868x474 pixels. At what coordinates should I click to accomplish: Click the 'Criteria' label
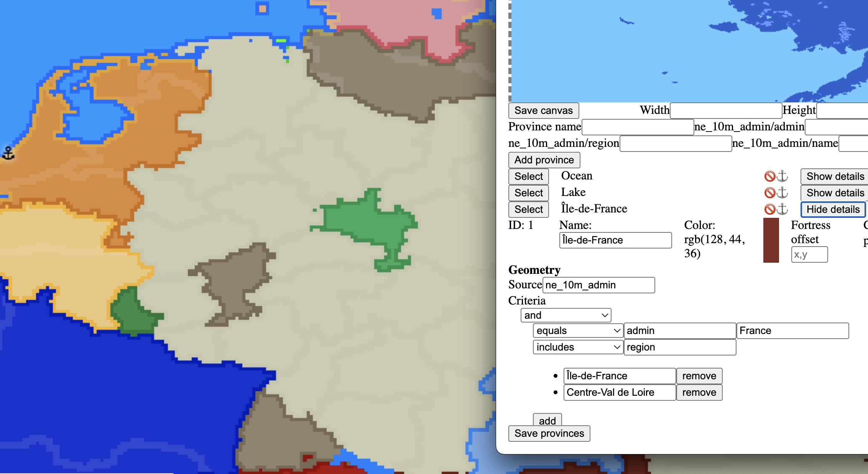coord(527,301)
